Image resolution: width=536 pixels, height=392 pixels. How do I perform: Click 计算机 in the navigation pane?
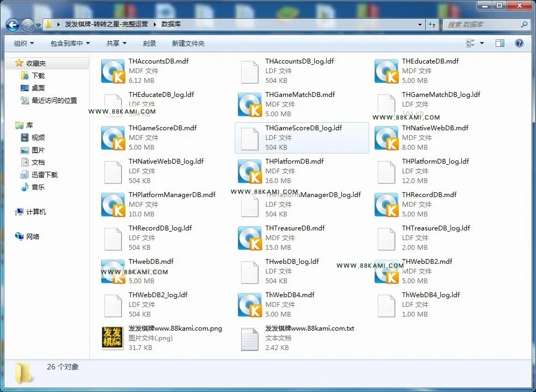(x=36, y=212)
